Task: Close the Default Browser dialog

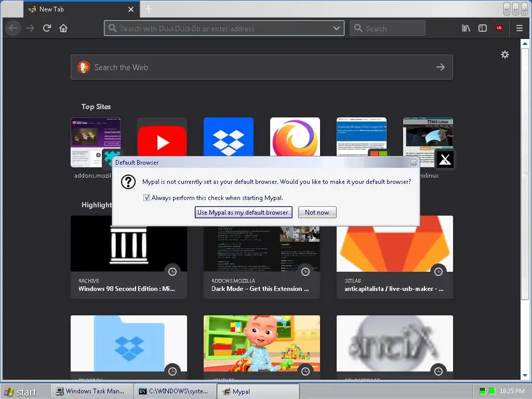Action: pos(414,163)
